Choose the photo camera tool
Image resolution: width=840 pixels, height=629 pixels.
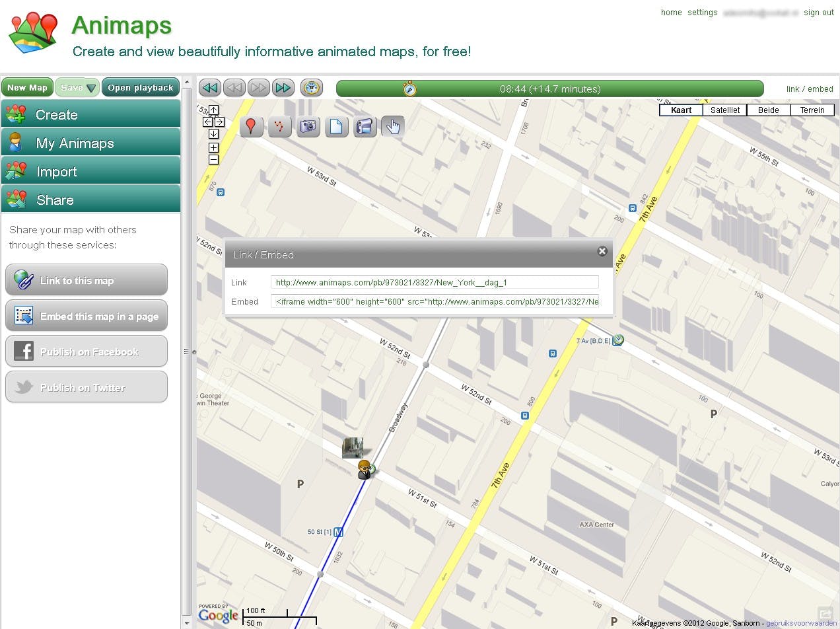click(308, 126)
